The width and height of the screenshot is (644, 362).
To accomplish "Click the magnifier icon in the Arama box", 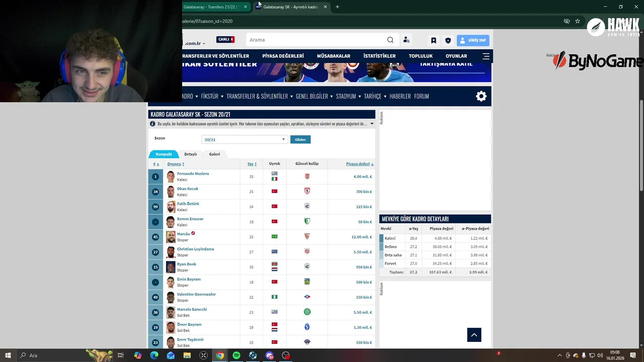I will coord(390,40).
